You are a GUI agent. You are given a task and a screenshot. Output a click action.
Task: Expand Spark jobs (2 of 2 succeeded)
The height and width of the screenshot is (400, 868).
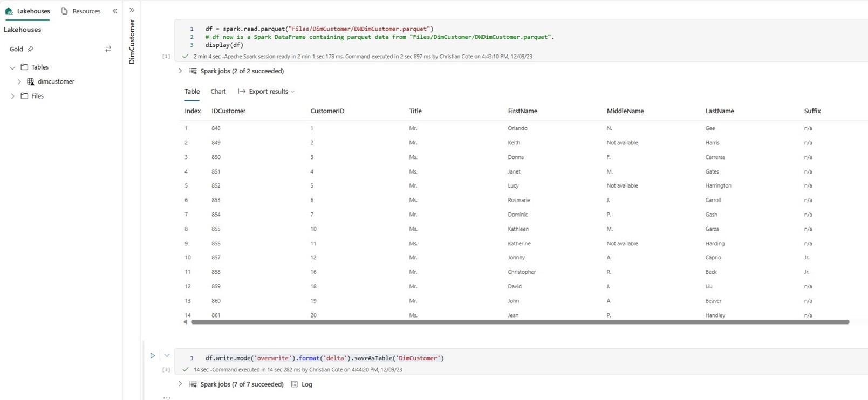click(180, 71)
